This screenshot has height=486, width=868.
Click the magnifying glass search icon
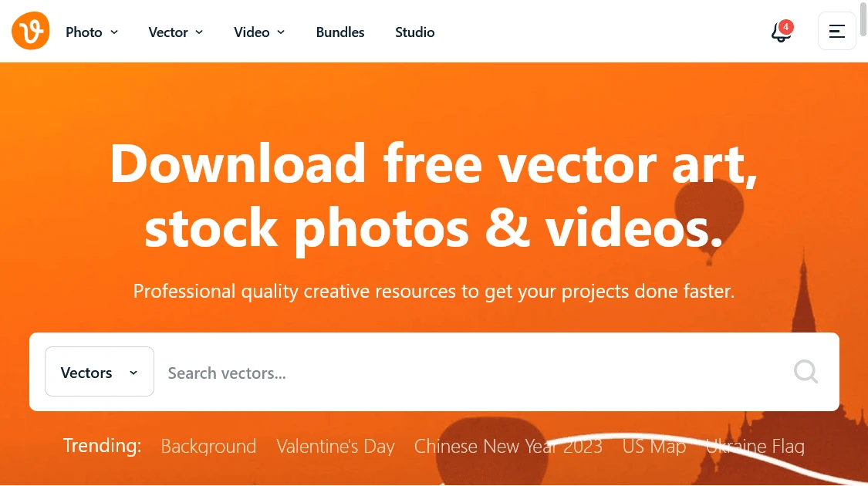(806, 371)
